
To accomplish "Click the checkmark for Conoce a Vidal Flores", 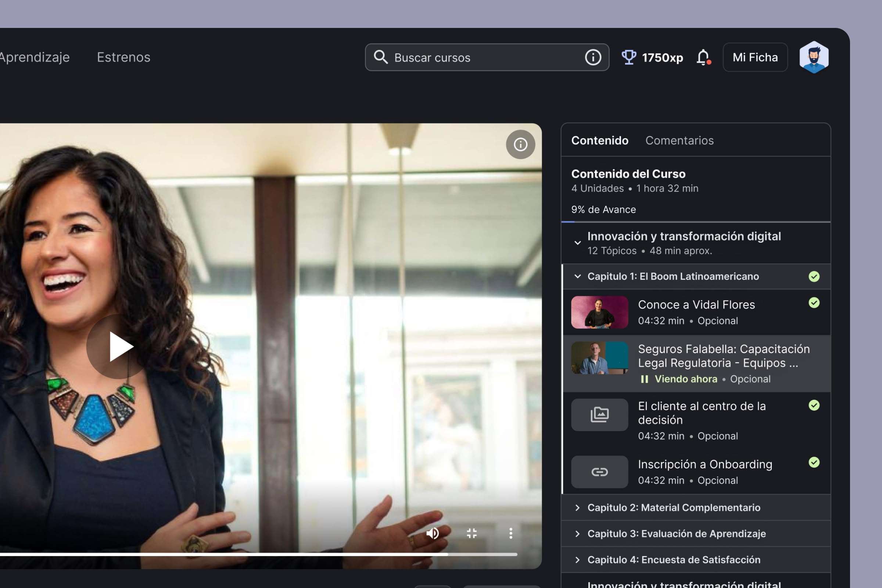I will coord(814,302).
